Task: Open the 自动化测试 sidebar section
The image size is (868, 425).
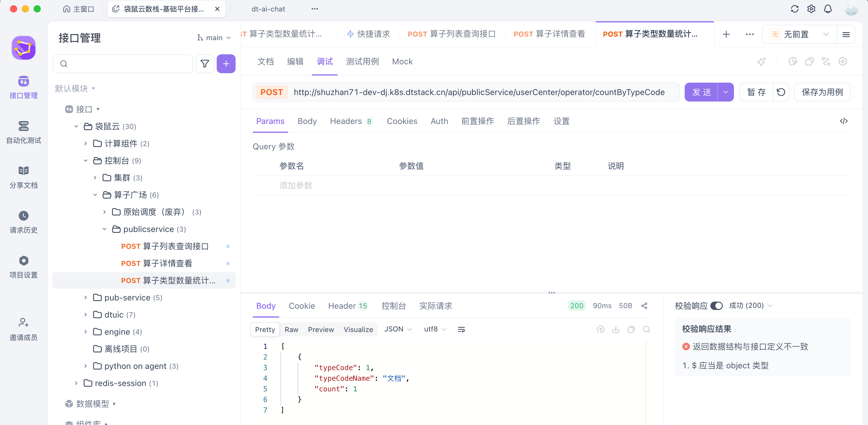Action: click(24, 132)
